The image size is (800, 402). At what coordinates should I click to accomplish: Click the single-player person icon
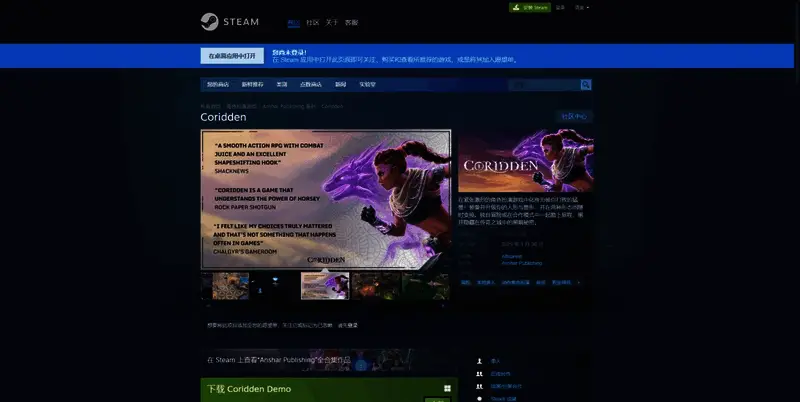[x=480, y=360]
